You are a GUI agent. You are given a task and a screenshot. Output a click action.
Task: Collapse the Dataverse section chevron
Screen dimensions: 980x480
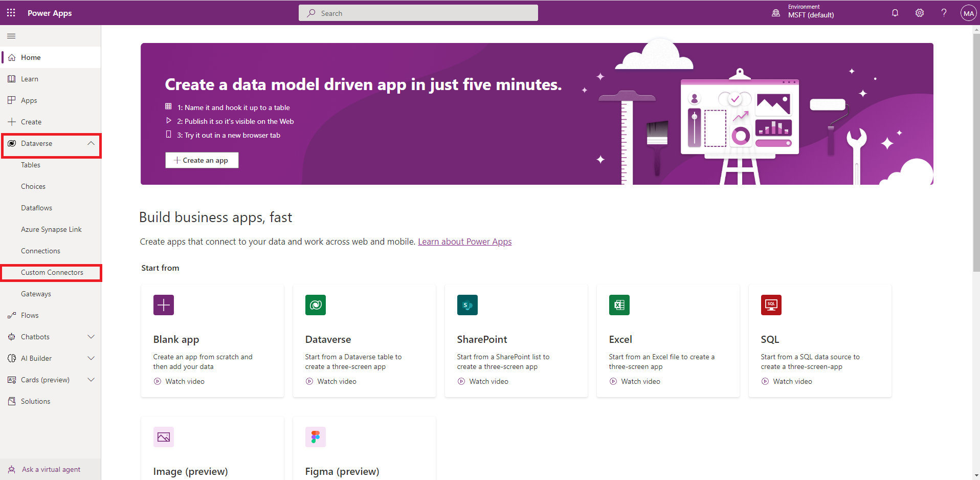91,143
